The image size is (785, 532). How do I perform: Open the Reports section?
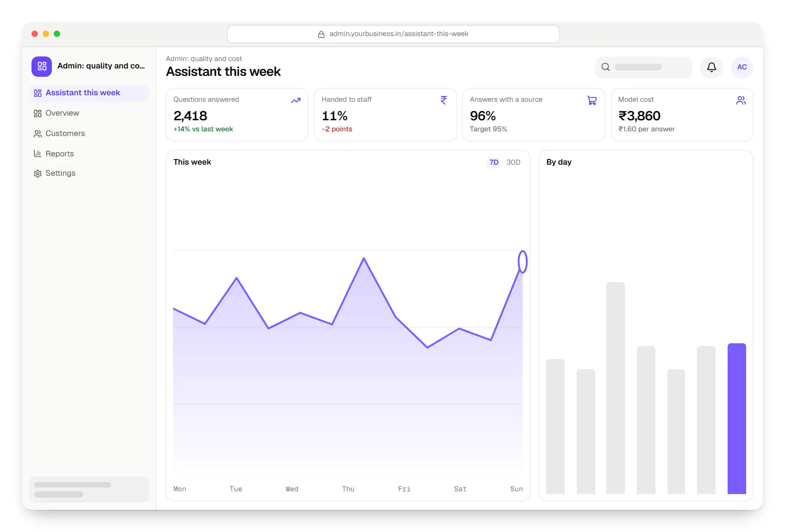(x=89, y=154)
